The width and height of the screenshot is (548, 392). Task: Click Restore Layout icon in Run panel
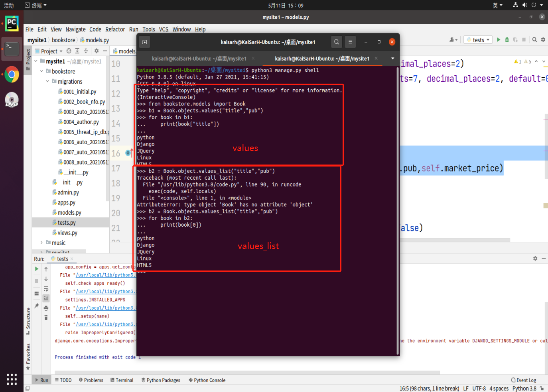[x=37, y=294]
